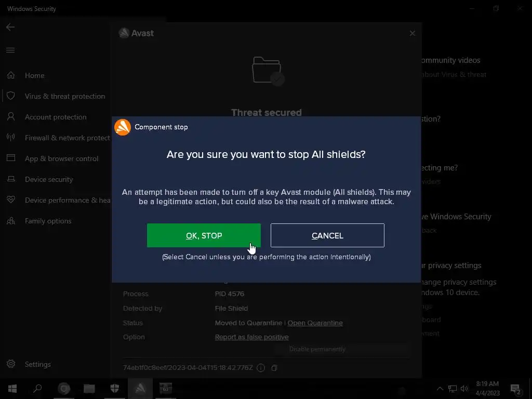The width and height of the screenshot is (532, 399).
Task: Click the laptop icon for Device security
Action: pos(11,179)
